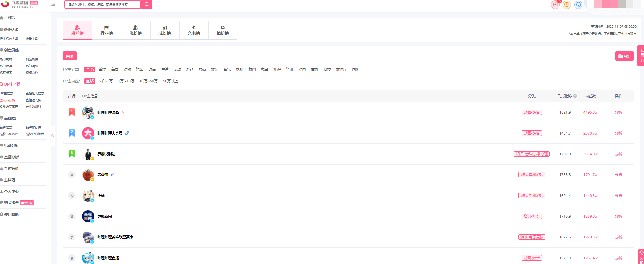
Task: Open 视频热榜 sidebar link
Action: click(x=32, y=59)
